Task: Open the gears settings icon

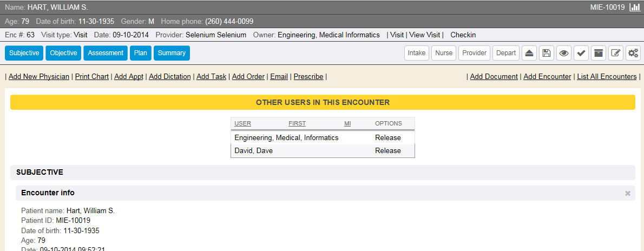Action: [x=633, y=53]
